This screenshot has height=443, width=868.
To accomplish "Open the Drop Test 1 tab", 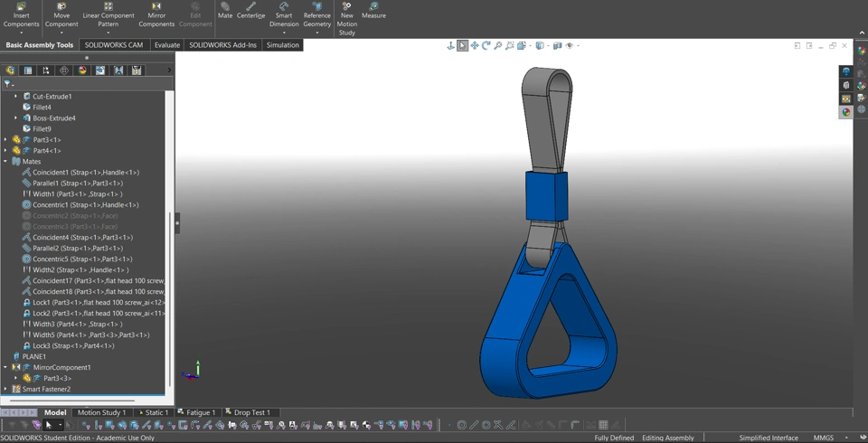I will pos(251,412).
